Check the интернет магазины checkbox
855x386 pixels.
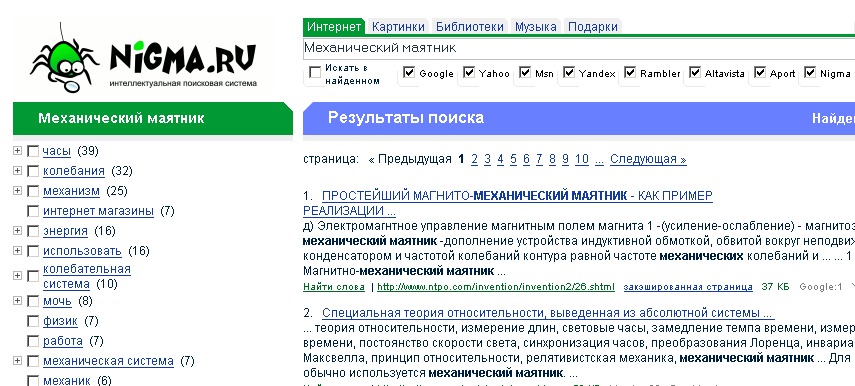33,212
